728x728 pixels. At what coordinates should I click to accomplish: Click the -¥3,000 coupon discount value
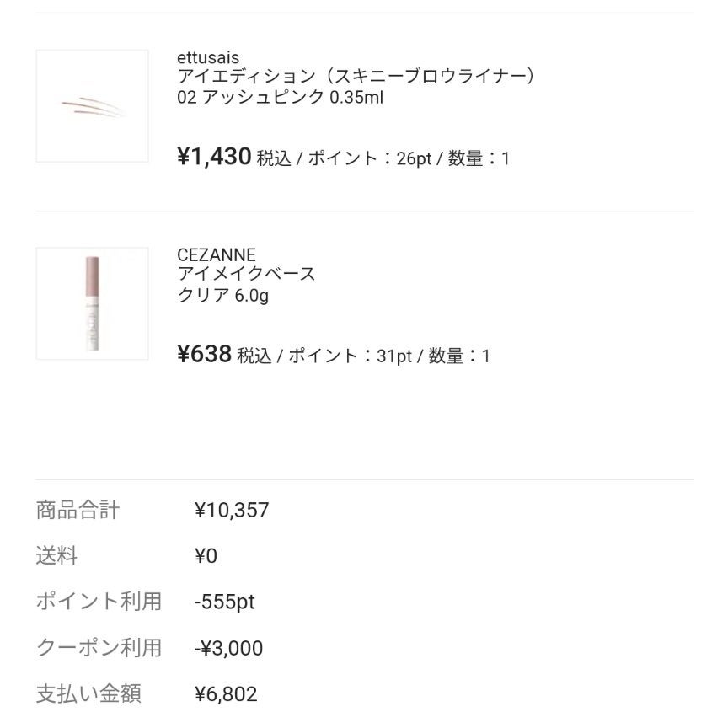pyautogui.click(x=228, y=648)
